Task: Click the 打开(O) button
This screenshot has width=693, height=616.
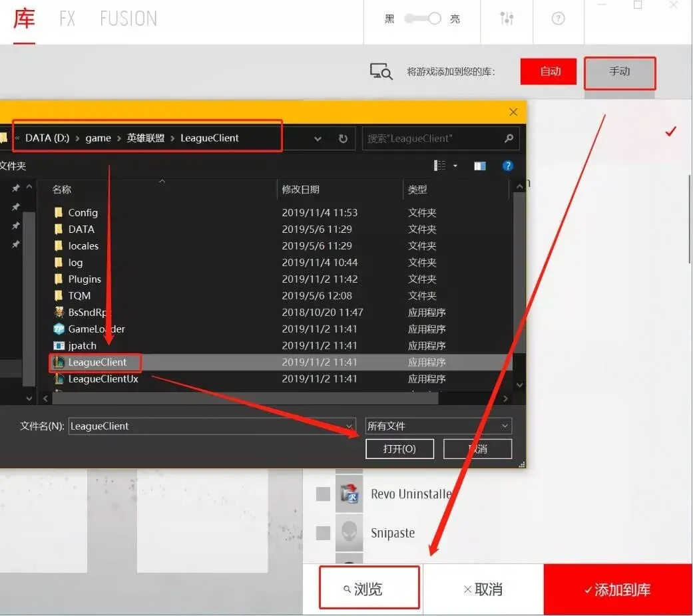Action: [399, 449]
